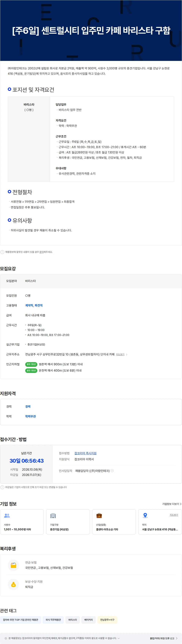
Task: Click the 사원수 1,001~10,000명 card
Action: click(22, 522)
